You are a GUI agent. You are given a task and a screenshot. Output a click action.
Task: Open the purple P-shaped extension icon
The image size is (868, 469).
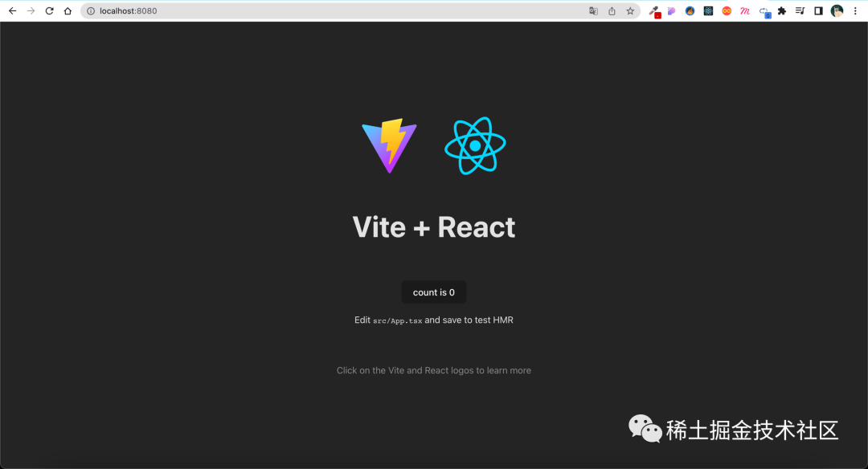671,10
